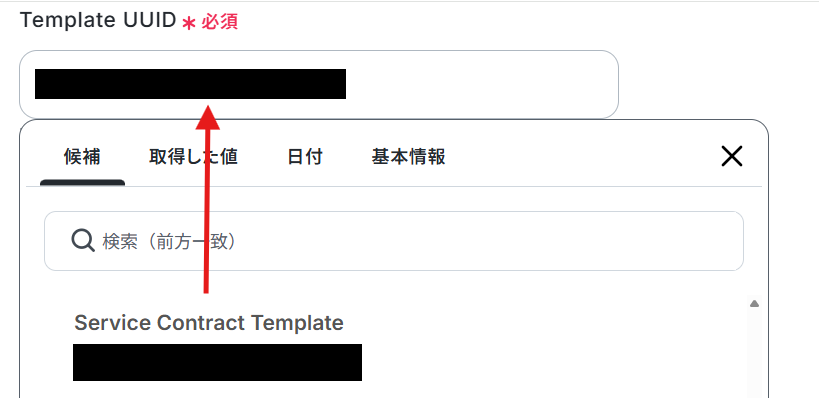
Task: Click the masked value inside Template UUID field
Action: pyautogui.click(x=190, y=84)
